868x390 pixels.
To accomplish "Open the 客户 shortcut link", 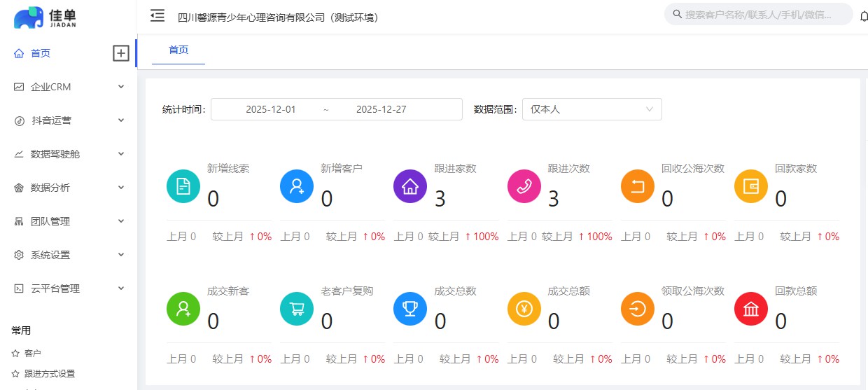I will point(33,354).
